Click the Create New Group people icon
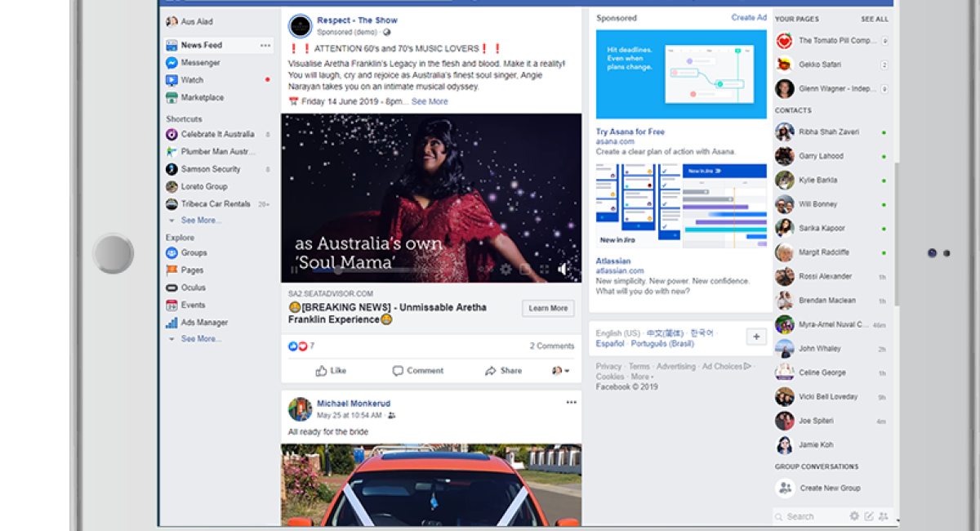Screen dimensions: 980x531 pos(785,488)
